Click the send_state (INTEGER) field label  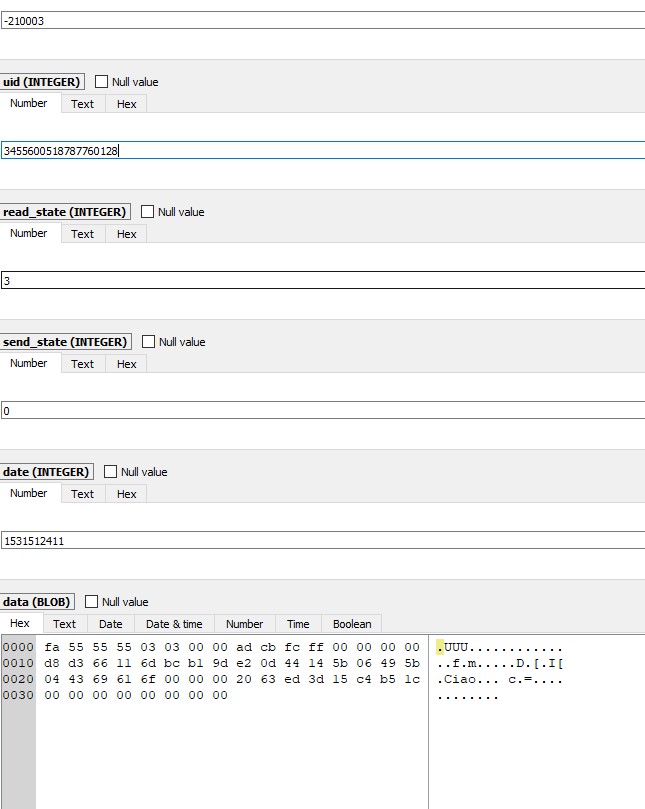coord(65,342)
